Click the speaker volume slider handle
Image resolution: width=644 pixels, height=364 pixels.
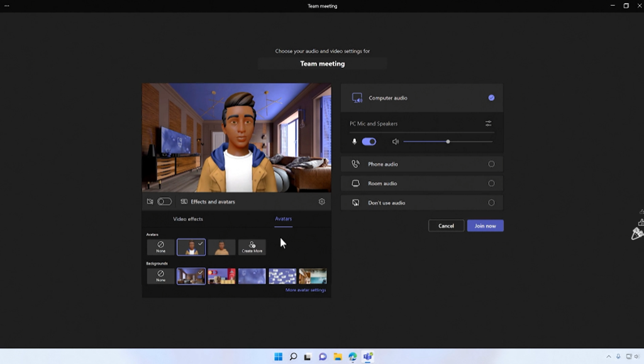click(448, 142)
